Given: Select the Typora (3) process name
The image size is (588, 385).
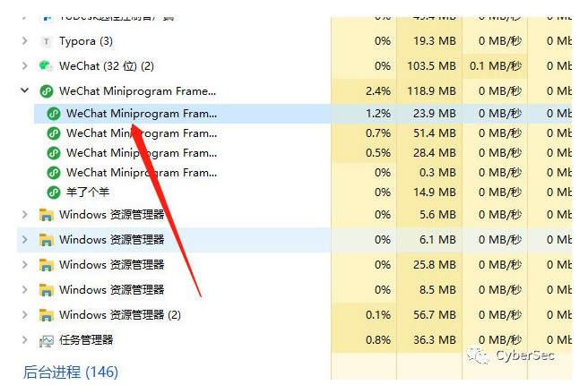Looking at the screenshot, I should 86,41.
